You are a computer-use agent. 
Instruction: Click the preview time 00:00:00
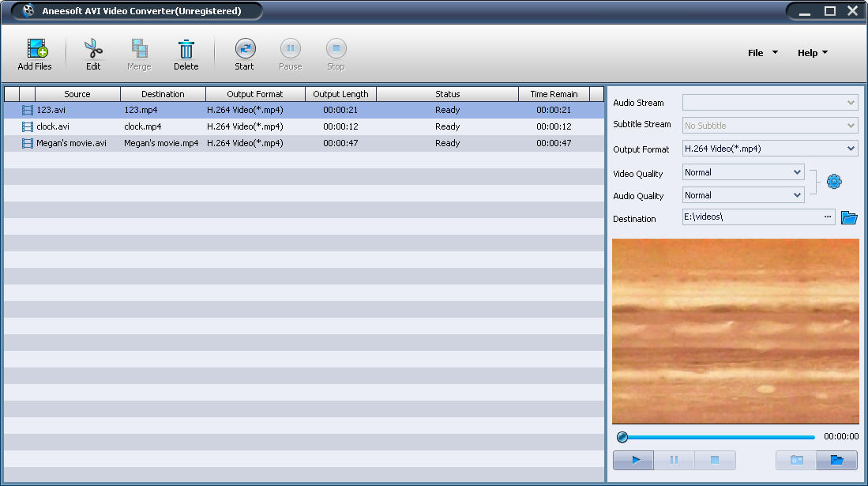[841, 437]
